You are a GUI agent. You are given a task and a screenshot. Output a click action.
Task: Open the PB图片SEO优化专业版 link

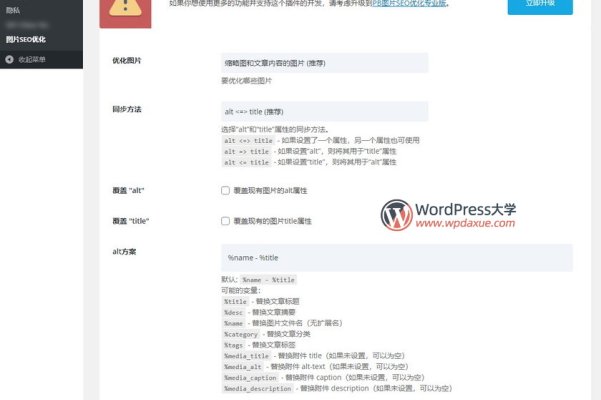point(409,3)
